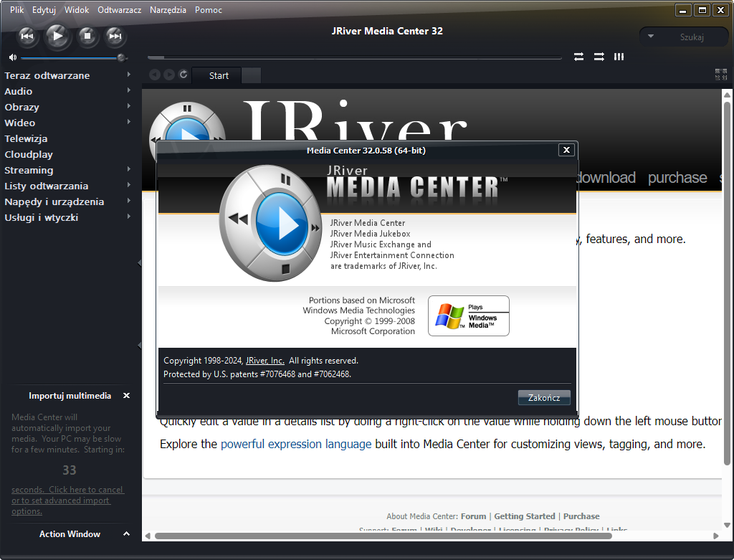Click the vertical scrollbar up arrow
Screen dimensions: 734x560
[x=727, y=95]
